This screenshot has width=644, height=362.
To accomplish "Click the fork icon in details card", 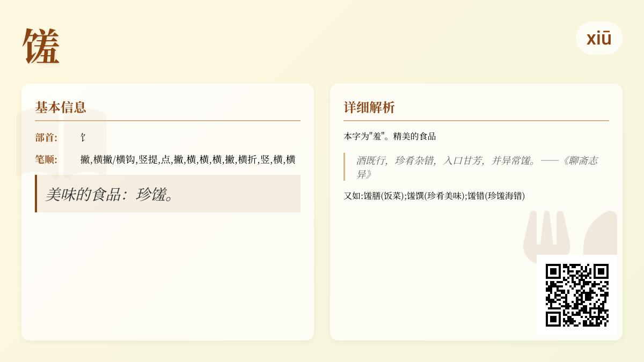I will [546, 232].
